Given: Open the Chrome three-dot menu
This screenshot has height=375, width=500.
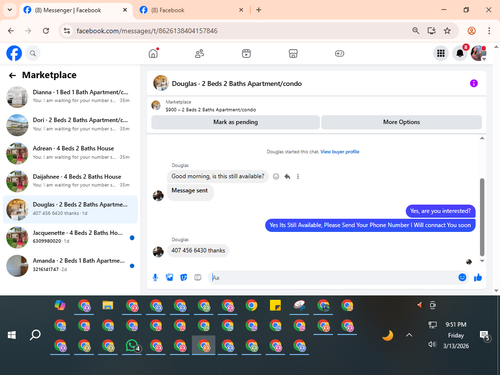Looking at the screenshot, I should pyautogui.click(x=489, y=31).
